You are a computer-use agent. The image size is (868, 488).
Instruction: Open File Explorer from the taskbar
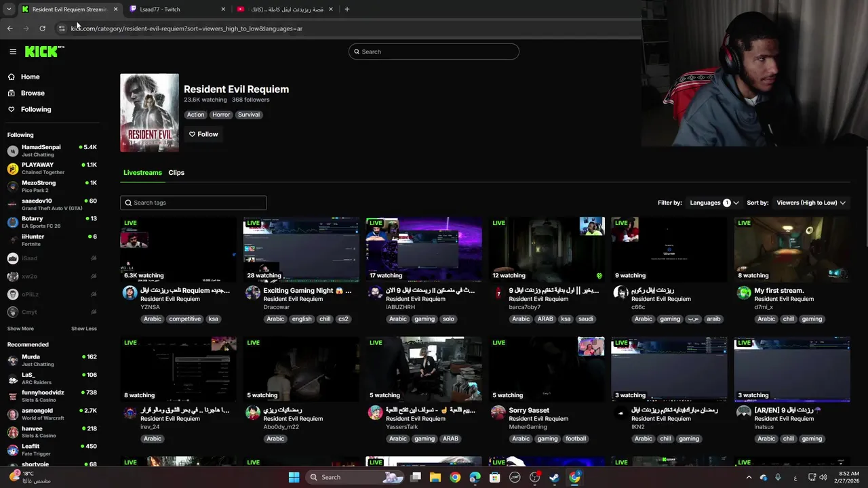tap(435, 477)
